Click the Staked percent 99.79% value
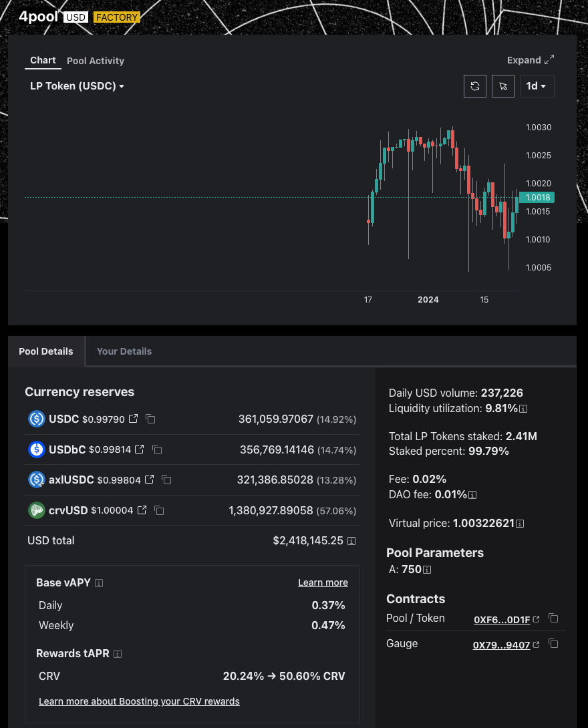The height and width of the screenshot is (728, 588). click(x=488, y=451)
